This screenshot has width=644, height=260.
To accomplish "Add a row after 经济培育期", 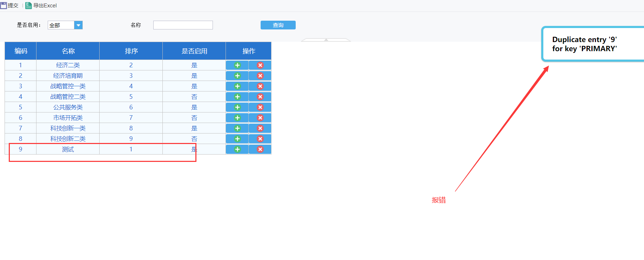I will (x=237, y=76).
